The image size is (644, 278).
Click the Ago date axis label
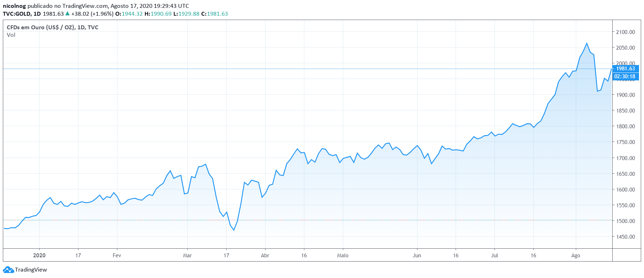tap(576, 255)
